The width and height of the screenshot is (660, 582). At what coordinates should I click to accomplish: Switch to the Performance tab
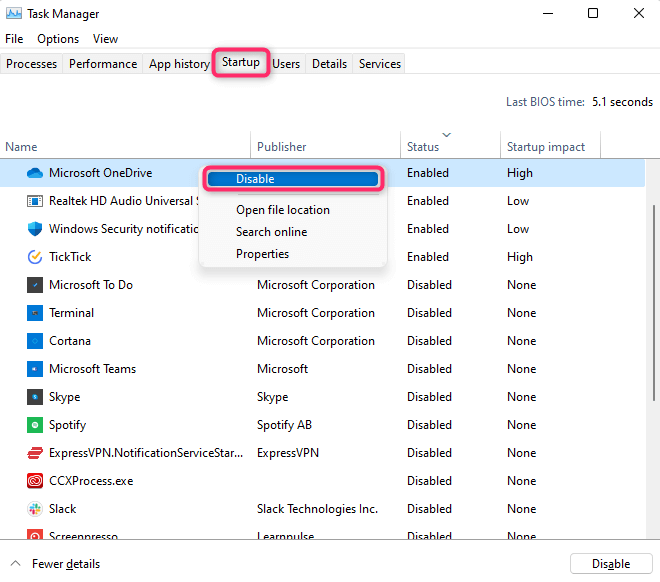[103, 64]
